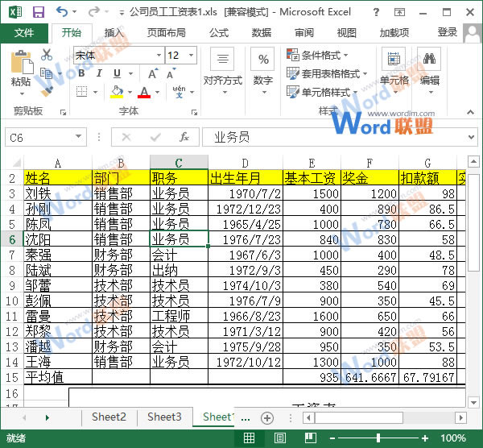This screenshot has height=448, width=483.
Task: Expand the Conditional Formatting (条件格式) dropdown
Action: [318, 55]
